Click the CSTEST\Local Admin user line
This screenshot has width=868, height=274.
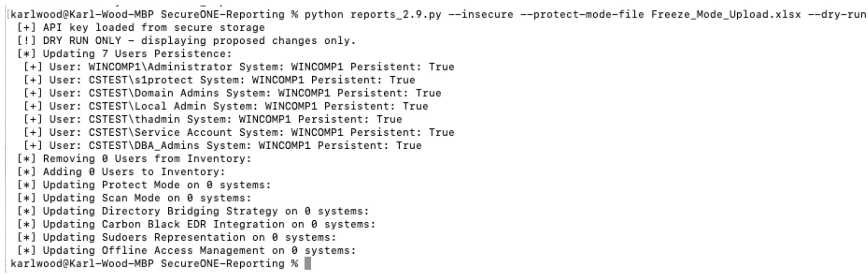[x=226, y=106]
